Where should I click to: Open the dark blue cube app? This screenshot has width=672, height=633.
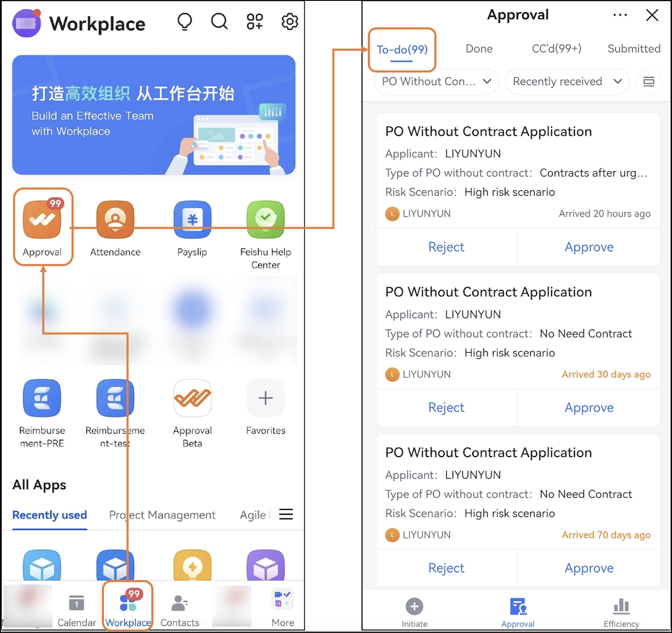click(x=115, y=565)
